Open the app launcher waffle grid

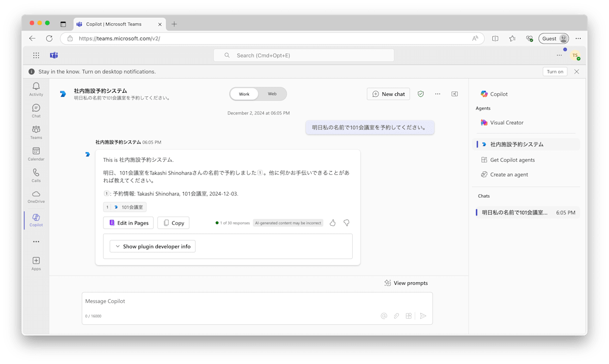[x=36, y=55]
